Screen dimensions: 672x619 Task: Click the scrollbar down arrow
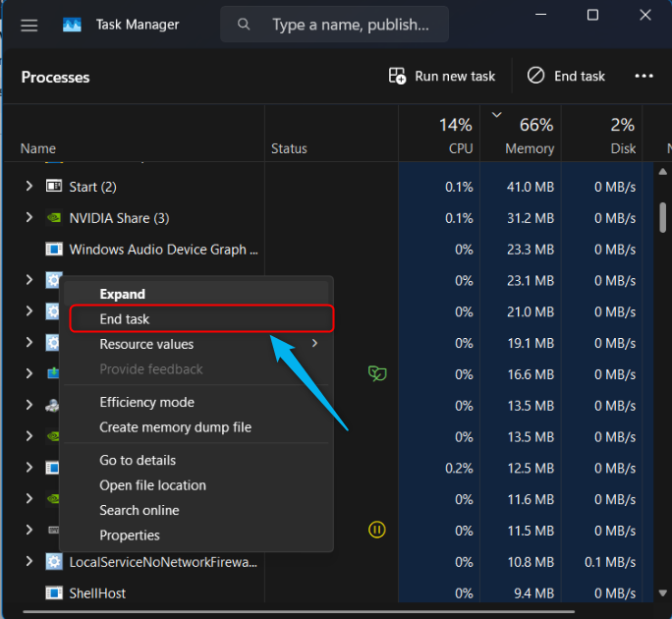pos(662,593)
